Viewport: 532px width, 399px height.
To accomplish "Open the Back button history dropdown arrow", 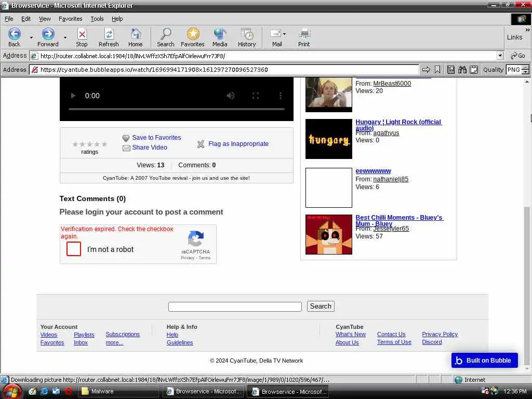I will tap(31, 37).
